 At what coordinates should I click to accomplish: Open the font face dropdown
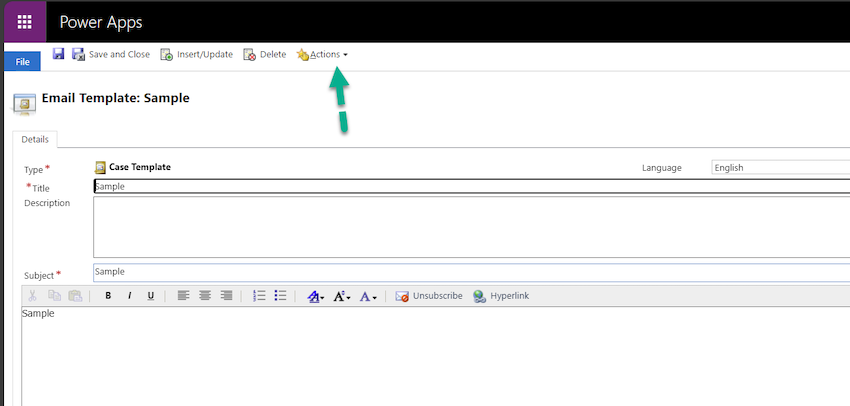pyautogui.click(x=315, y=297)
